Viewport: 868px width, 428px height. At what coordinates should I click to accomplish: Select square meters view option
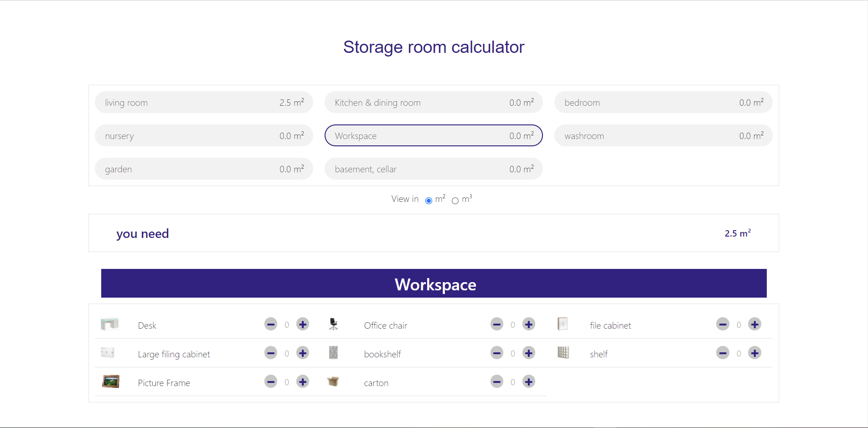coord(429,201)
